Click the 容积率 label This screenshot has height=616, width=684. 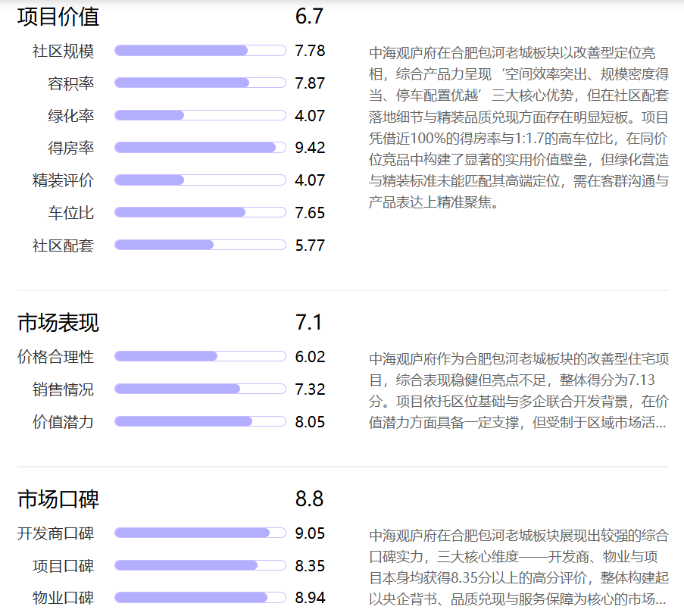(70, 83)
